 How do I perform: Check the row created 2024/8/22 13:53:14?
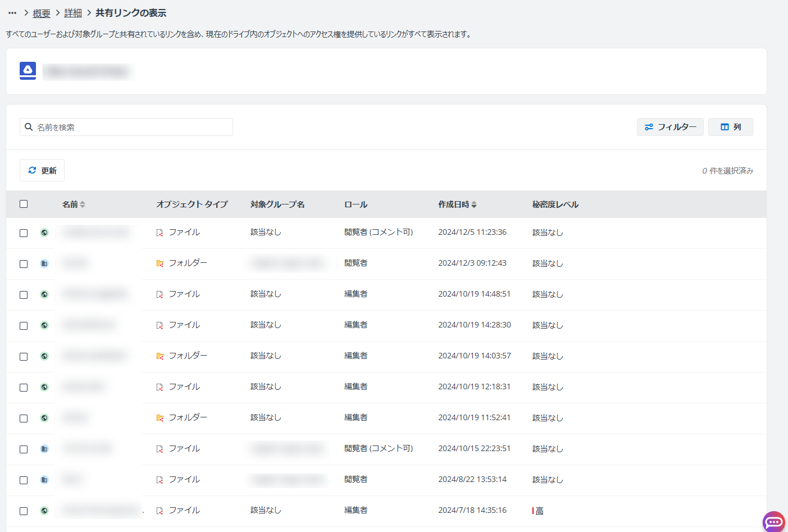pyautogui.click(x=24, y=480)
